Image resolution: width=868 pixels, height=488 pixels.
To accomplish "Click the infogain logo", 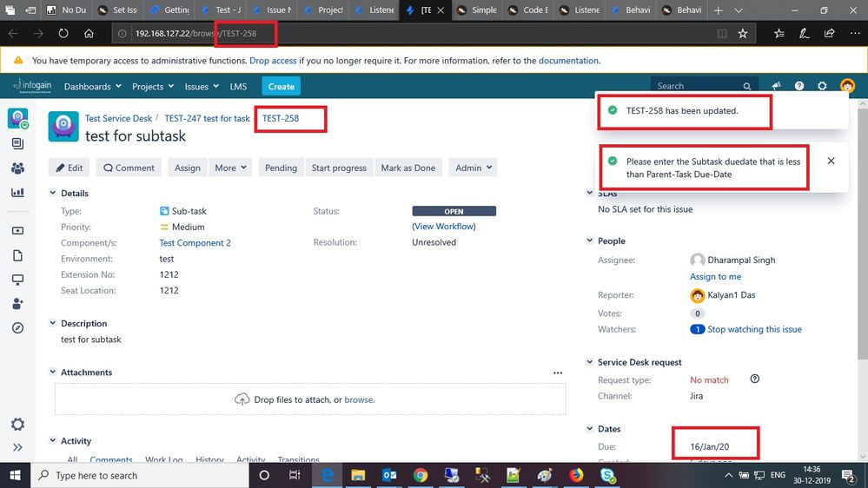I will pyautogui.click(x=33, y=86).
